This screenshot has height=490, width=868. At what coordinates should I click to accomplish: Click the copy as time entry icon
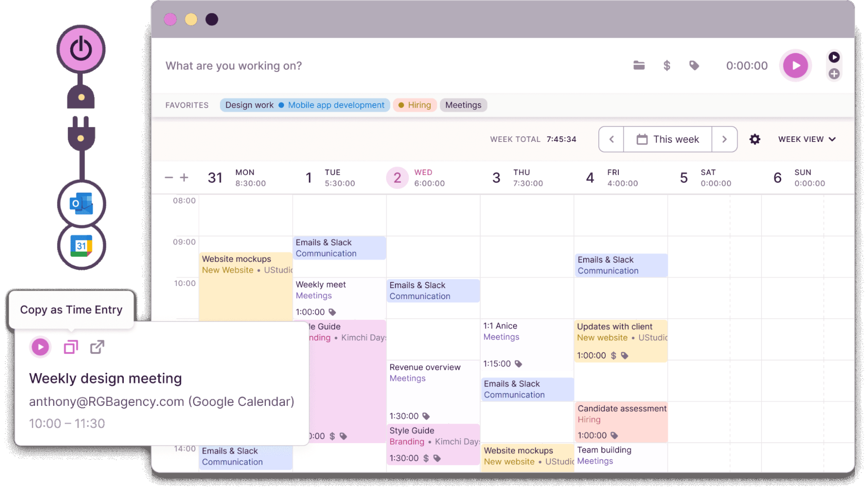[71, 347]
